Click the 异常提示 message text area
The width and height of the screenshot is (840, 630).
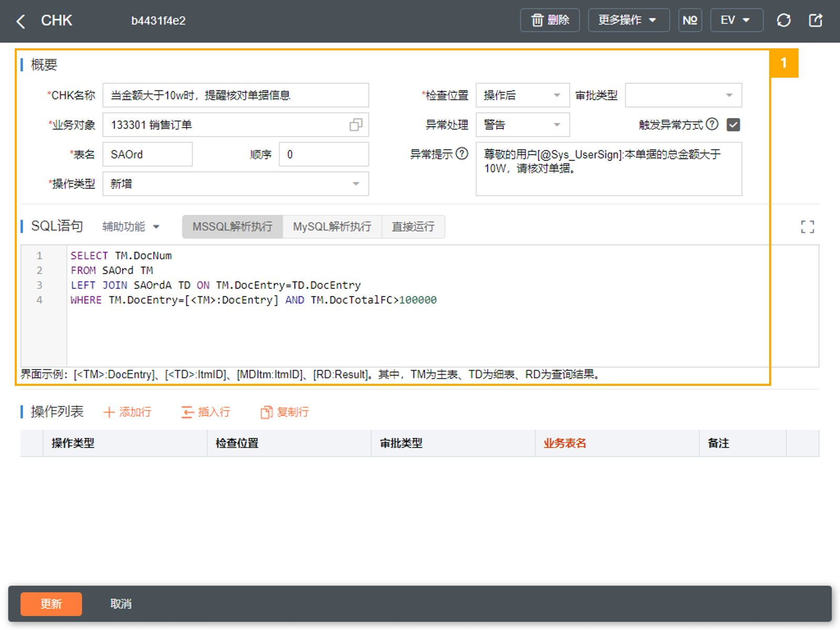pyautogui.click(x=608, y=169)
